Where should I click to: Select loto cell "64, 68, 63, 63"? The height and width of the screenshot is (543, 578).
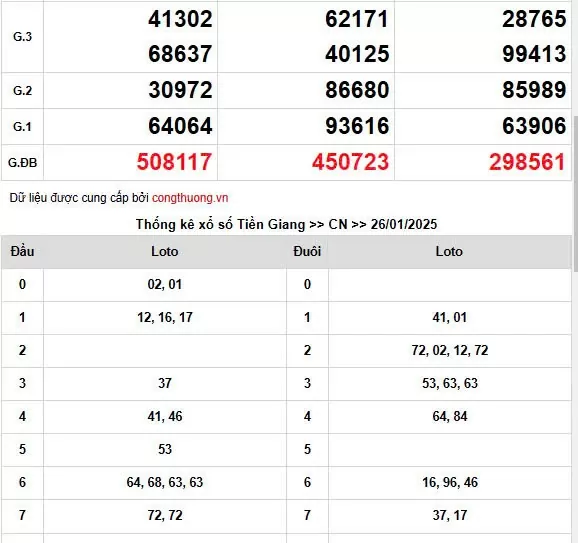[x=165, y=482]
